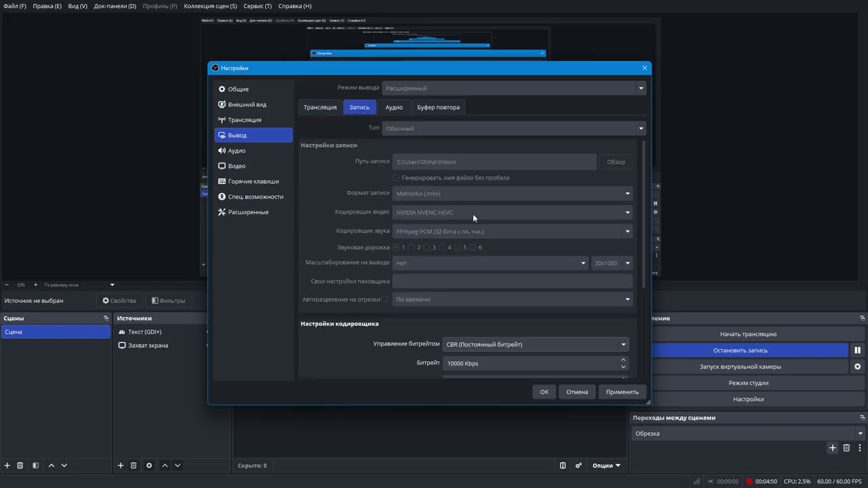
Task: Expand Кодировщик звука FFmpeg PCM dropdown
Action: pos(513,231)
